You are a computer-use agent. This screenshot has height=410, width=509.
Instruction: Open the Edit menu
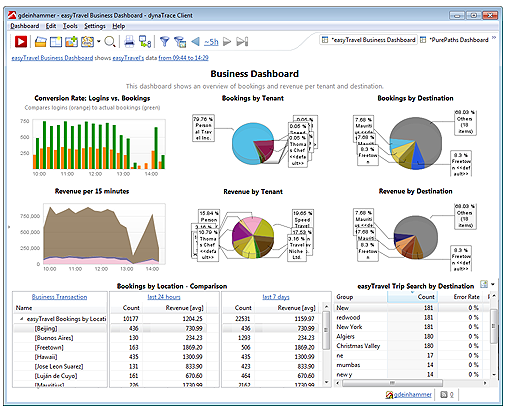click(x=51, y=26)
